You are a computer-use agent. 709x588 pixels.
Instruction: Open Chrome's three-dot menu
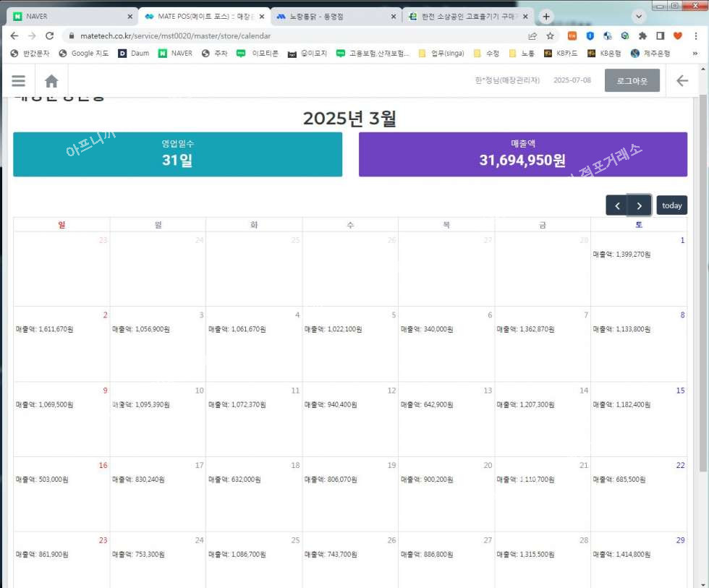(x=695, y=35)
